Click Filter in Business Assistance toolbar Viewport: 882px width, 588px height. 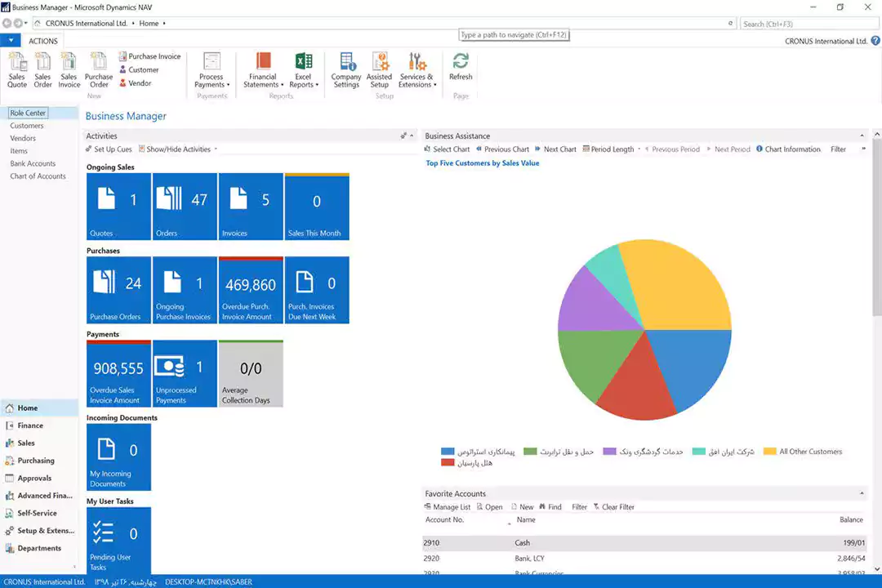[x=838, y=149]
